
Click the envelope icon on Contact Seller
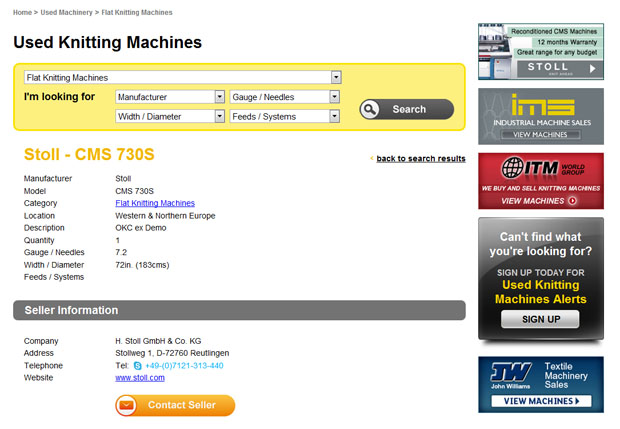click(x=127, y=405)
